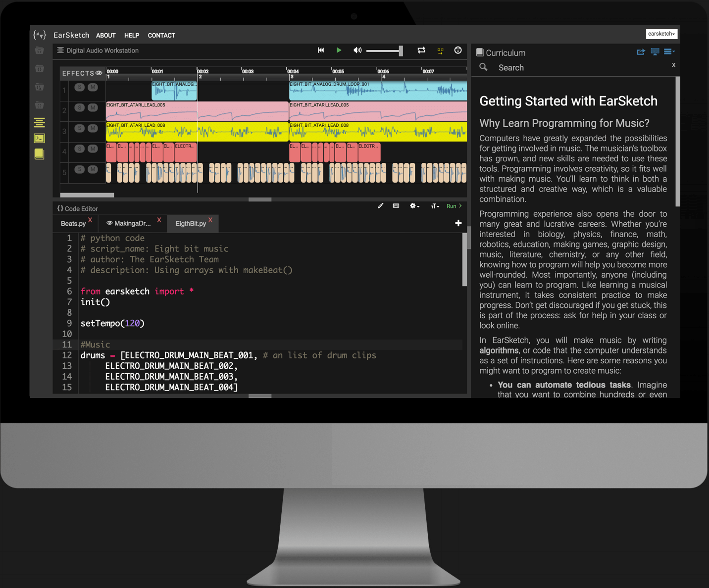The height and width of the screenshot is (588, 709).
Task: Open the font size dropdown
Action: (x=435, y=206)
